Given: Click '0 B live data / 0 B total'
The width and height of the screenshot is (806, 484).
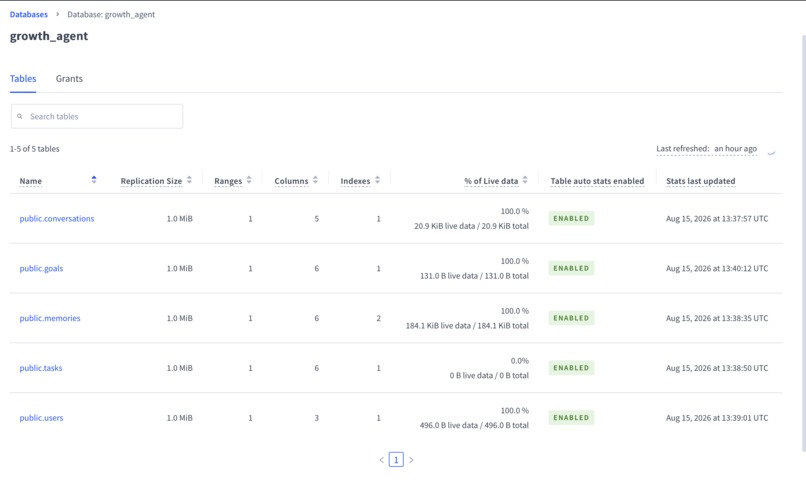Looking at the screenshot, I should tap(489, 376).
